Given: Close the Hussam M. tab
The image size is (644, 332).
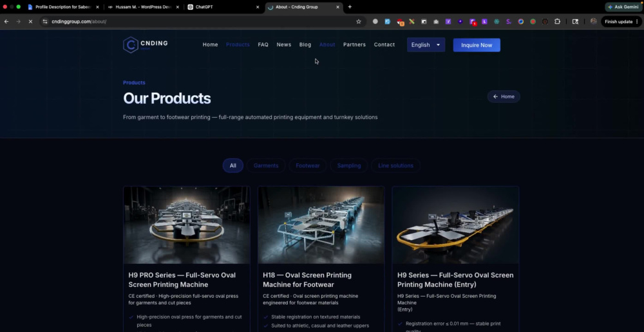Looking at the screenshot, I should 178,7.
